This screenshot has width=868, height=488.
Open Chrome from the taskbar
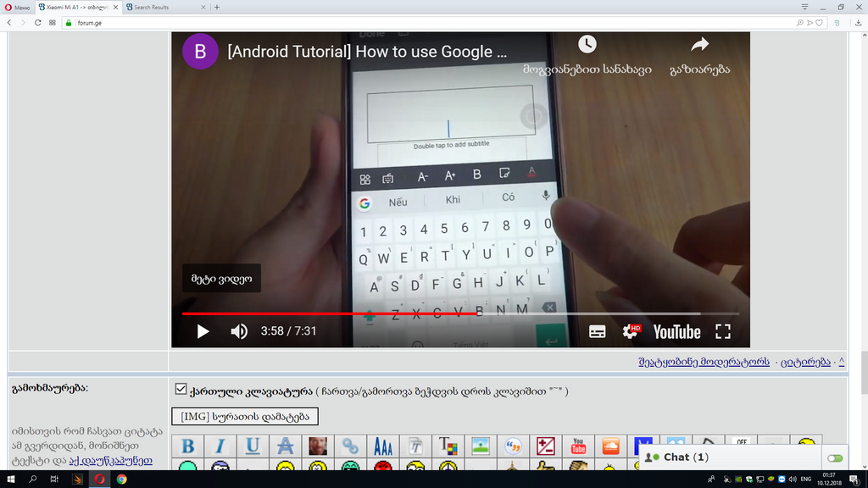coord(122,480)
